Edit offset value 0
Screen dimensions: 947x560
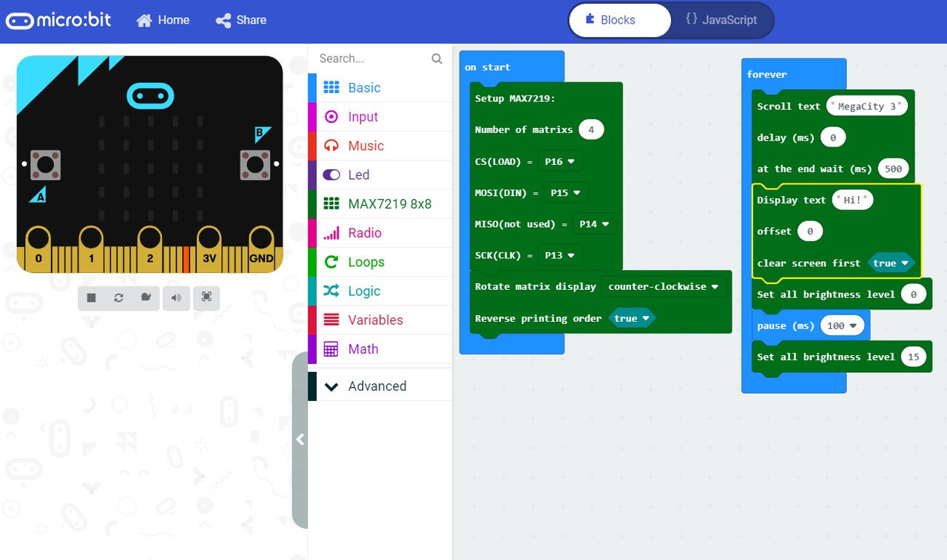tap(810, 232)
